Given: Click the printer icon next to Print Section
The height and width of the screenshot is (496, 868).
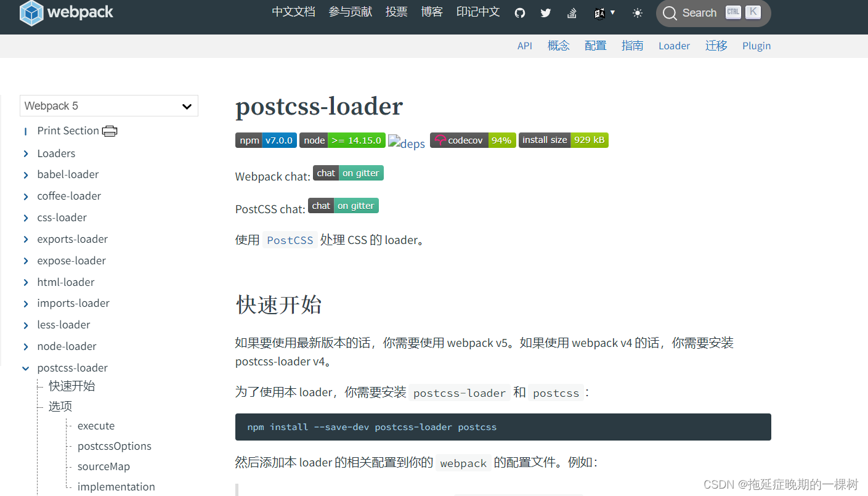Looking at the screenshot, I should tap(110, 131).
